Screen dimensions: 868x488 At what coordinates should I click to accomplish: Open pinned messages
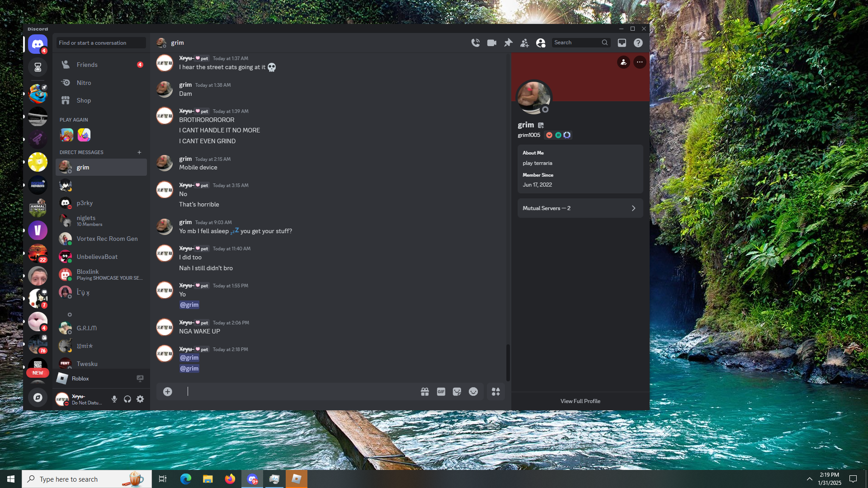pyautogui.click(x=508, y=42)
